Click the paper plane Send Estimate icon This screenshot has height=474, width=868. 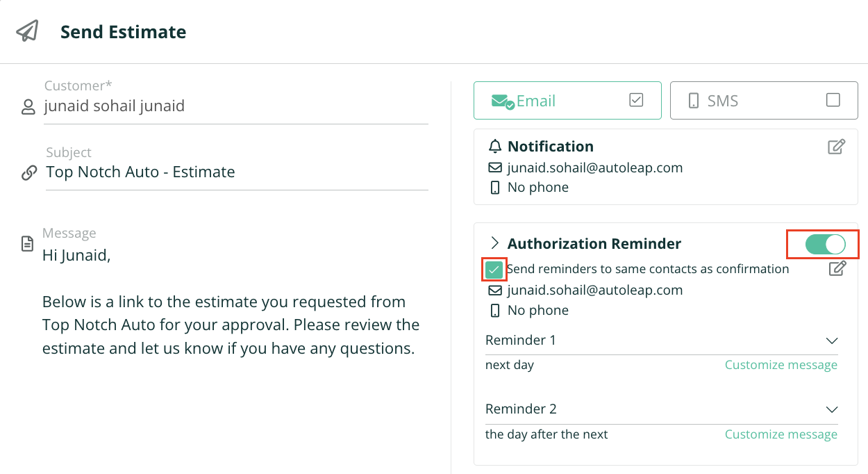click(x=28, y=31)
